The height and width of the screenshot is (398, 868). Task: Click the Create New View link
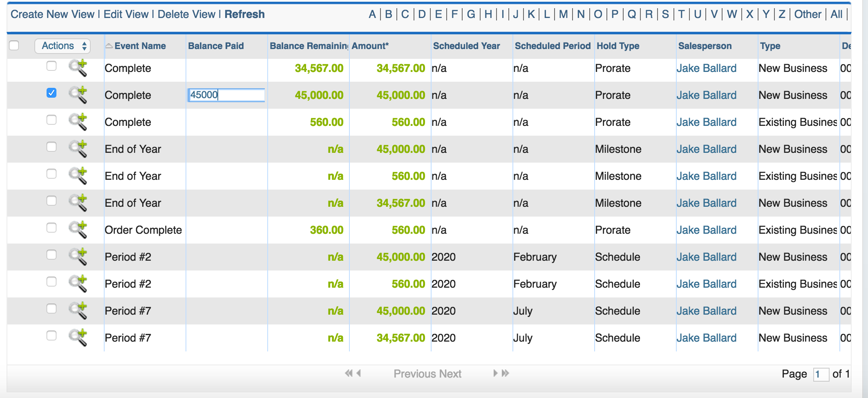pyautogui.click(x=52, y=14)
